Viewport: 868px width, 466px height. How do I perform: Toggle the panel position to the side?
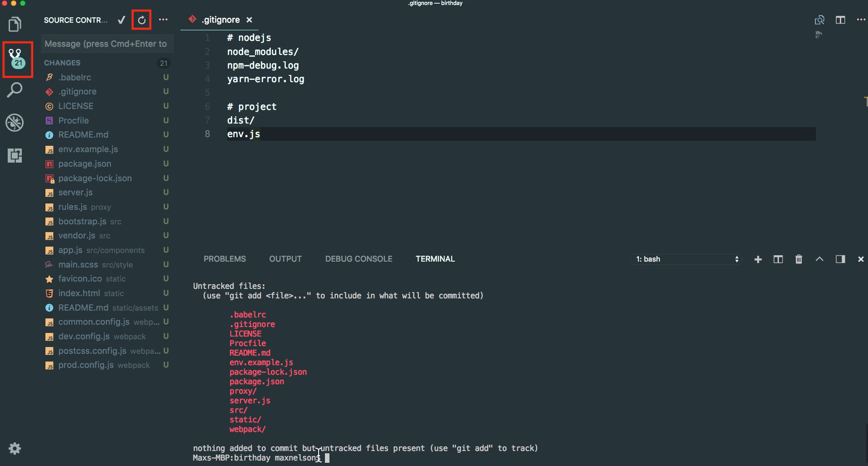840,259
